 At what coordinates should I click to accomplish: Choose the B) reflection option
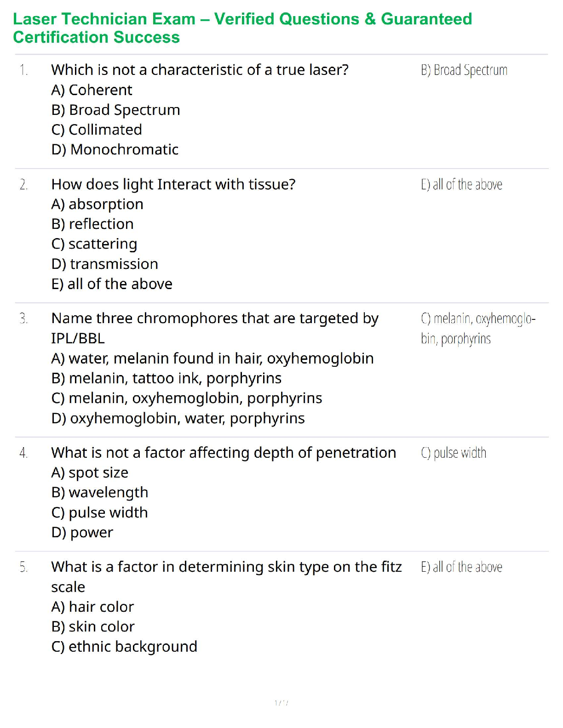pos(92,224)
